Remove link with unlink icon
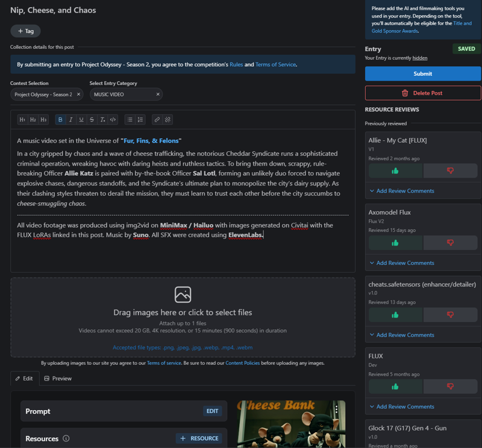 (x=167, y=120)
